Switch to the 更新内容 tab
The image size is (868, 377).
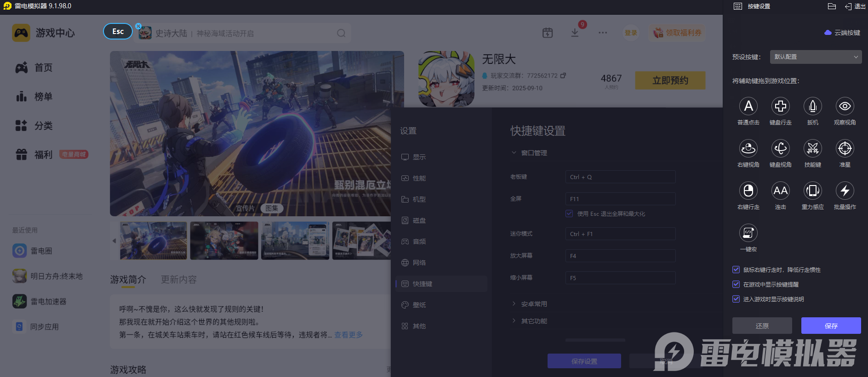(x=179, y=279)
